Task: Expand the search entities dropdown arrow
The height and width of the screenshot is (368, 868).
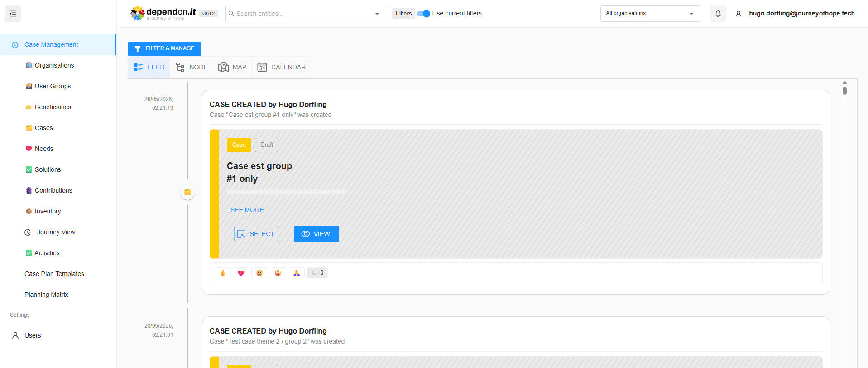Action: 377,14
